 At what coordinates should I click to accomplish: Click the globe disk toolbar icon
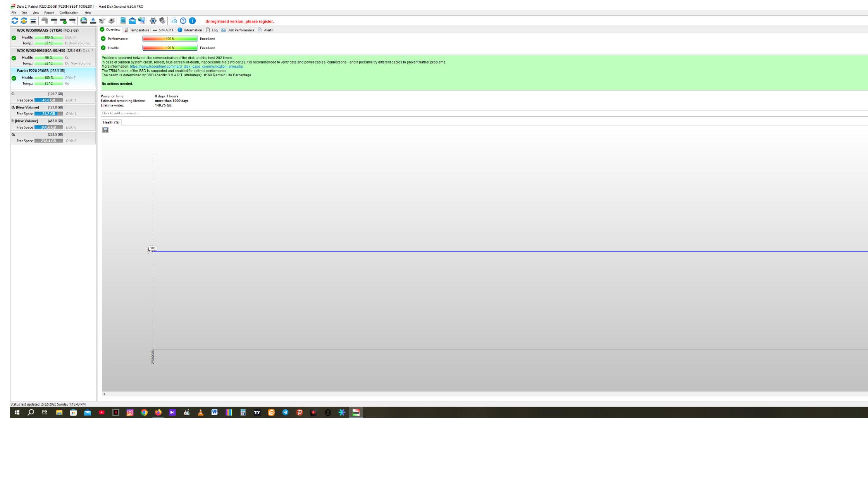pyautogui.click(x=84, y=21)
